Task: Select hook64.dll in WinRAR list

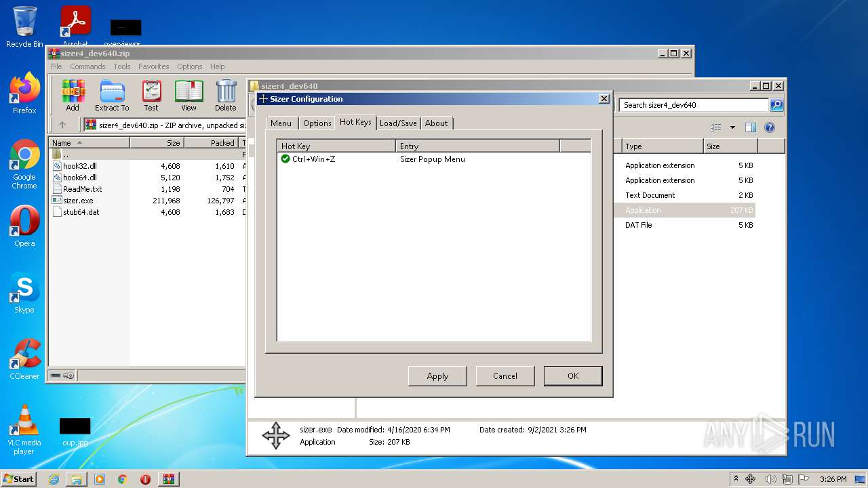Action: tap(80, 178)
